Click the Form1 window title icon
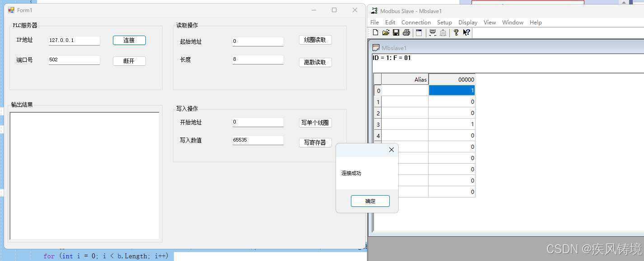The image size is (644, 261). 11,10
